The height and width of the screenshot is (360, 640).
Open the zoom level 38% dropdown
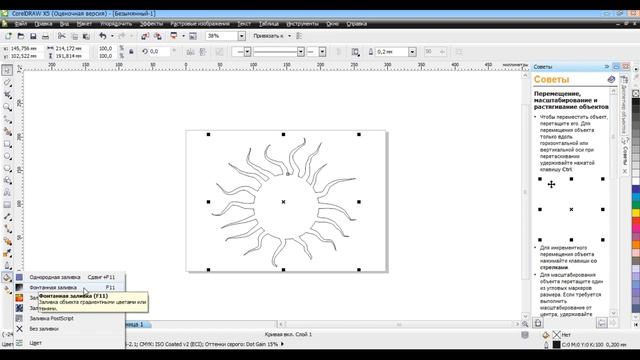click(242, 36)
